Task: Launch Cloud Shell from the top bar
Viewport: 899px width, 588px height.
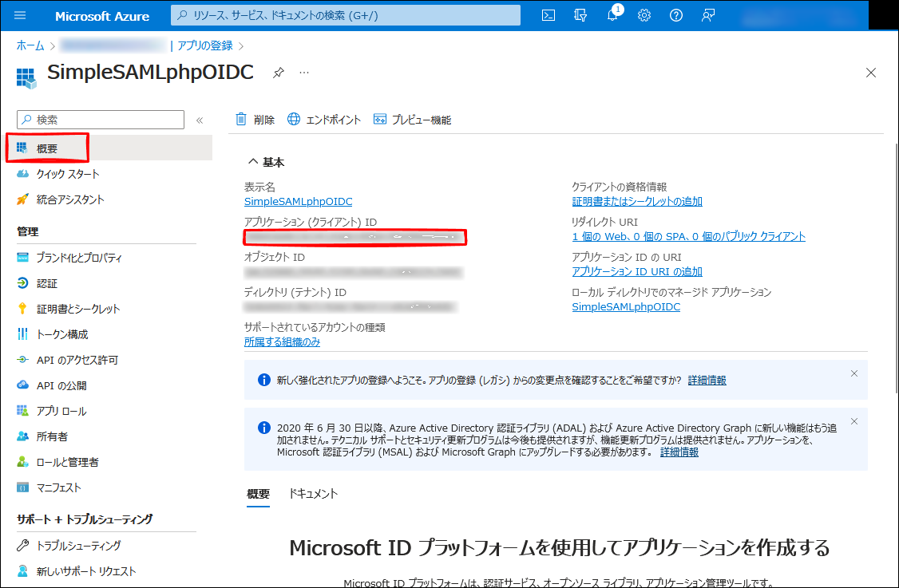Action: (549, 15)
